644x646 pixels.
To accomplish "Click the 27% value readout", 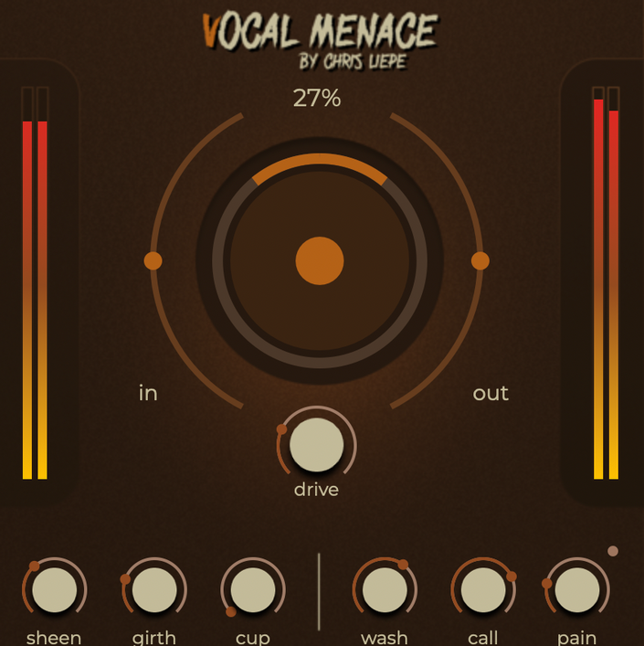I will pos(317,98).
